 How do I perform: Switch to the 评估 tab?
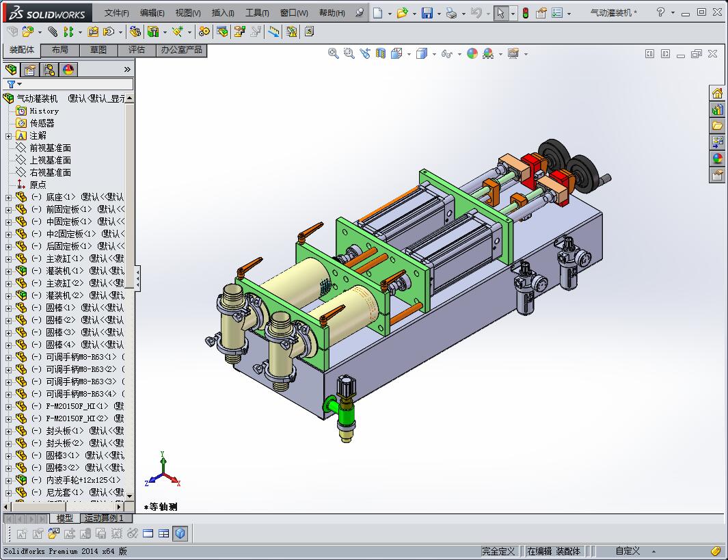[137, 50]
